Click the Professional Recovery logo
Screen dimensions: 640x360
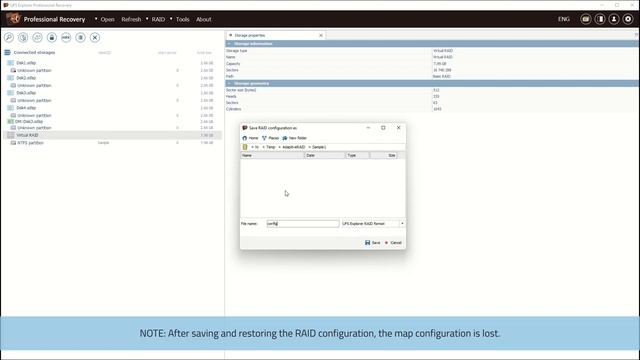[x=13, y=19]
